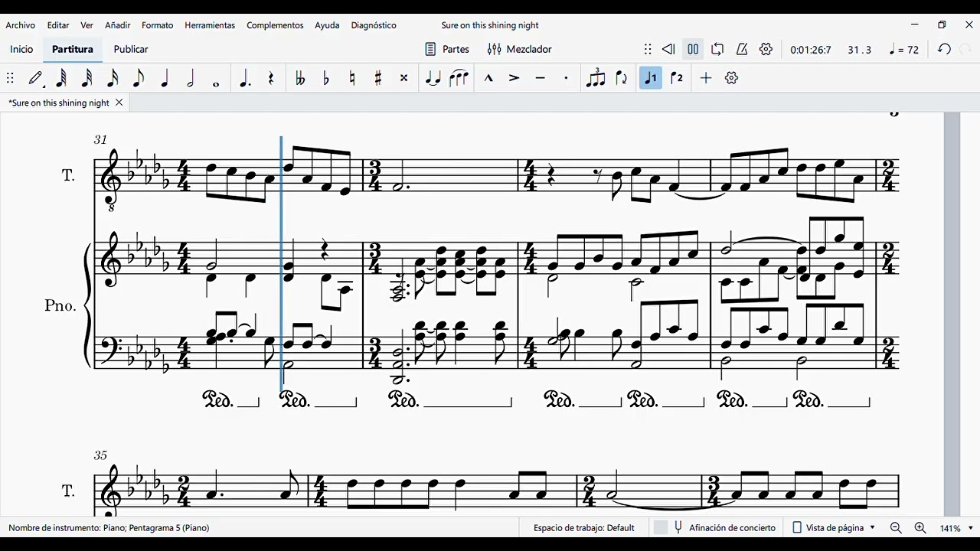Viewport: 980px width, 551px height.
Task: Switch to the Publicar tab
Action: click(x=131, y=49)
